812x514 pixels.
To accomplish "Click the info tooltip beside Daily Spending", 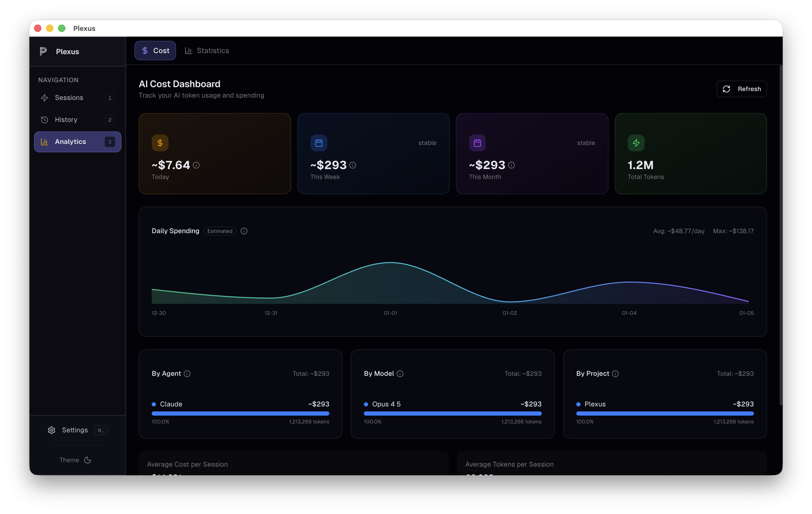I will [244, 231].
